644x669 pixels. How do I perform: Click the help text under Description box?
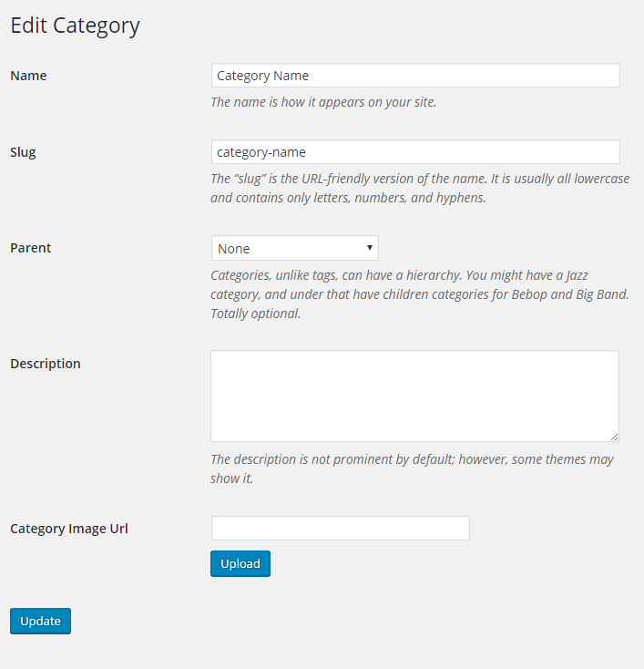(412, 468)
